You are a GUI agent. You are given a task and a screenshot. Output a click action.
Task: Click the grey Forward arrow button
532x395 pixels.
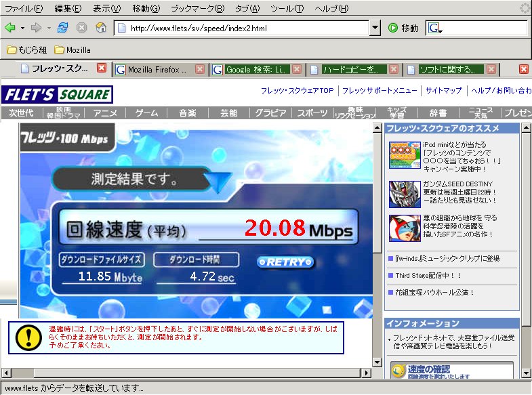click(x=36, y=28)
